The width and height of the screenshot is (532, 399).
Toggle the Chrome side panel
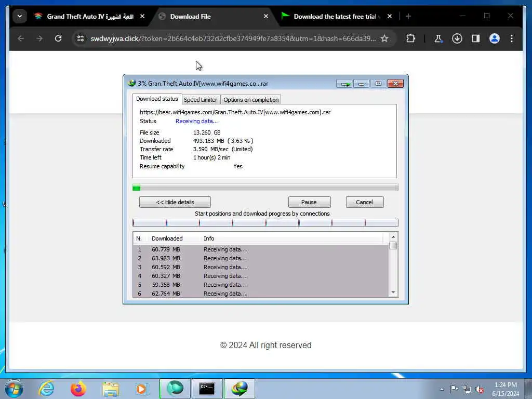[476, 38]
